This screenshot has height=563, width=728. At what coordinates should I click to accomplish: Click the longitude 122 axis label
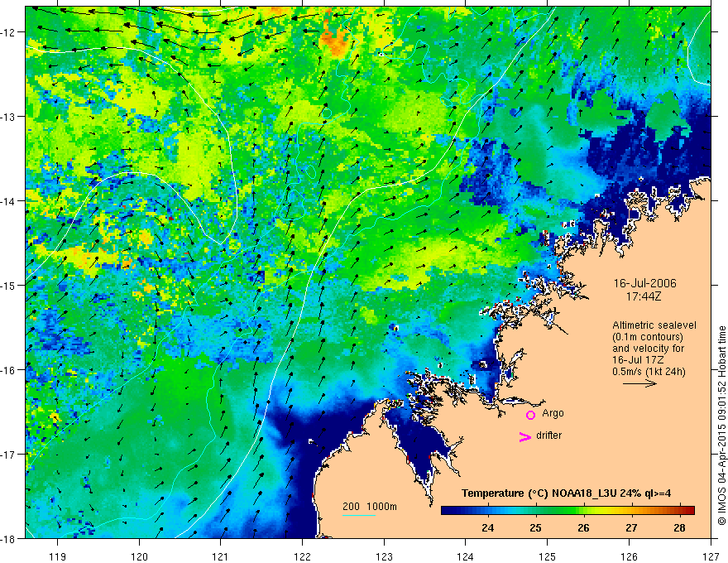point(302,556)
